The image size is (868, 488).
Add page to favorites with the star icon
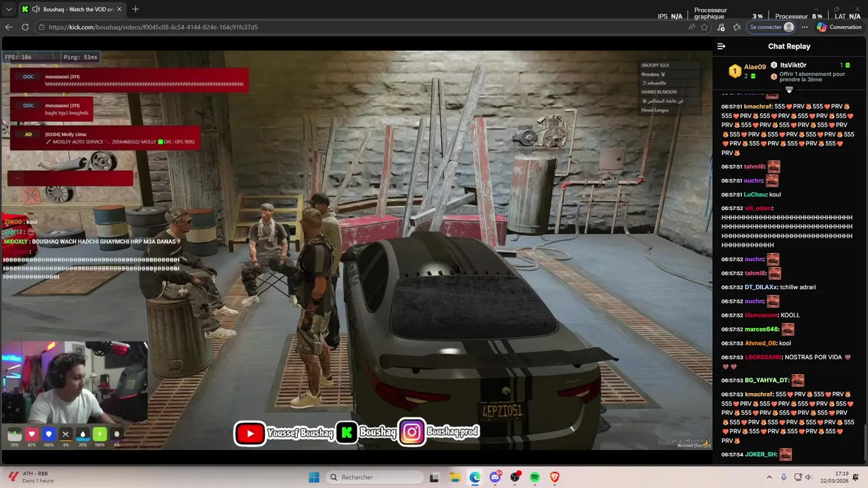(705, 27)
